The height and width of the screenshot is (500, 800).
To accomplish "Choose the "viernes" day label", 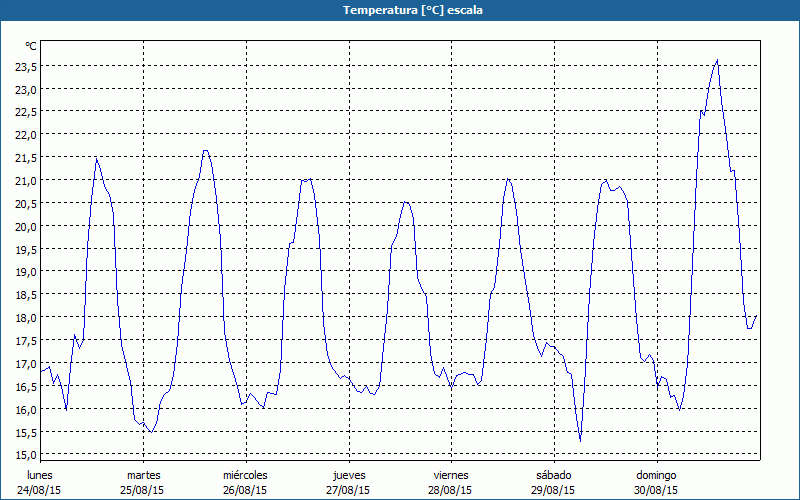I will tap(450, 475).
